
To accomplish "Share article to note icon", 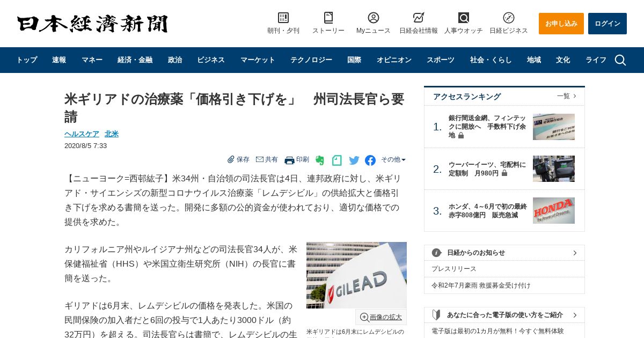I will pos(337,160).
